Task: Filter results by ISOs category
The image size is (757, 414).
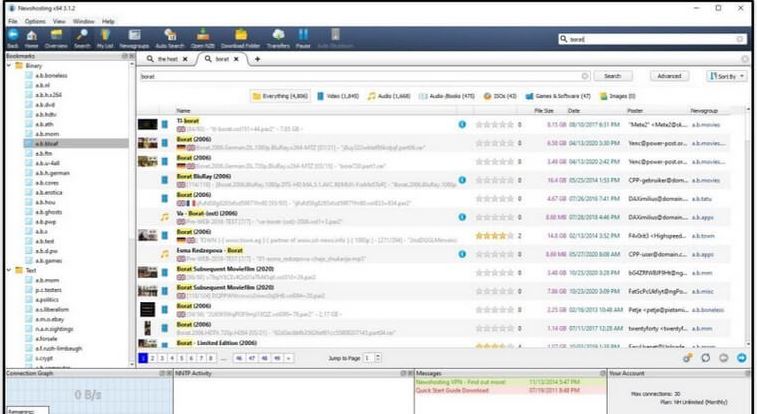Action: [500, 96]
